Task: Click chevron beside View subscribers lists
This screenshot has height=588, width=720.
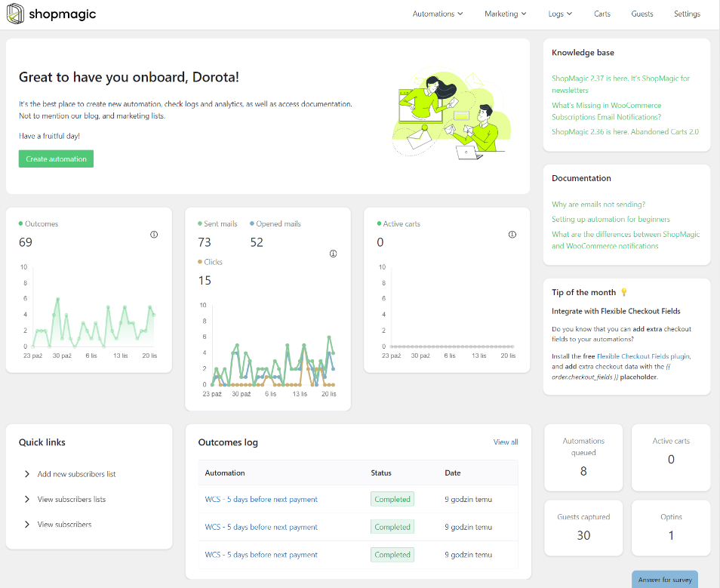Action: [26, 500]
